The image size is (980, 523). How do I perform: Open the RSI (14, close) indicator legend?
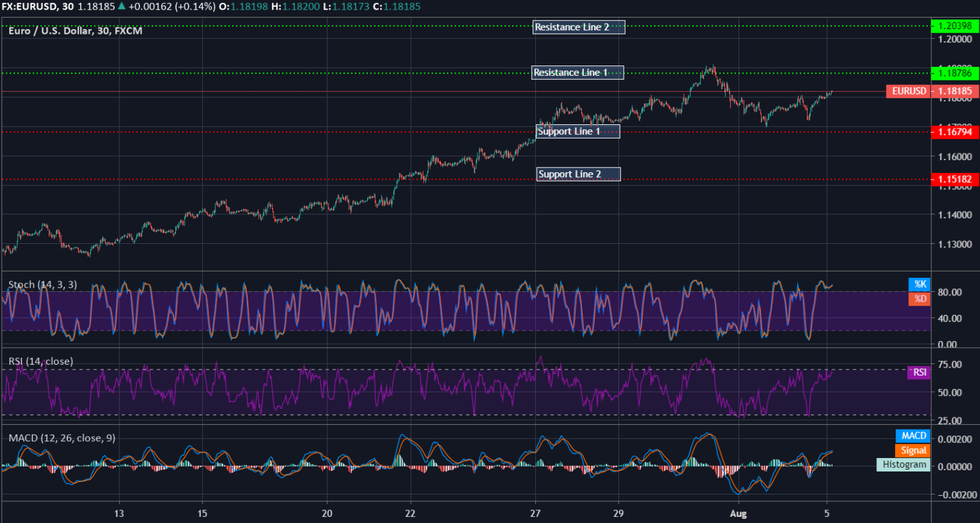[x=41, y=361]
